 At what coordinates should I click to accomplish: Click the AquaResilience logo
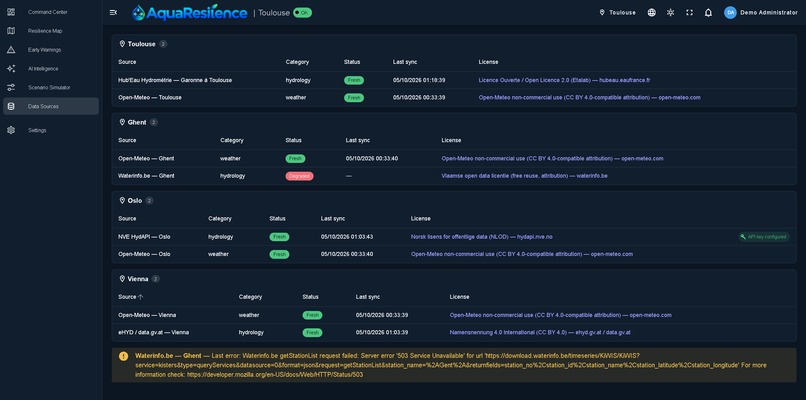(x=190, y=12)
